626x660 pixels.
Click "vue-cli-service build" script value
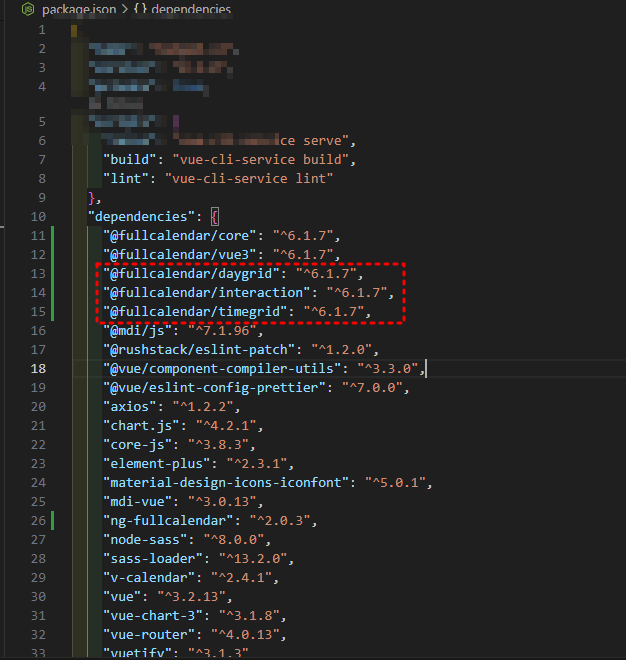[261, 160]
